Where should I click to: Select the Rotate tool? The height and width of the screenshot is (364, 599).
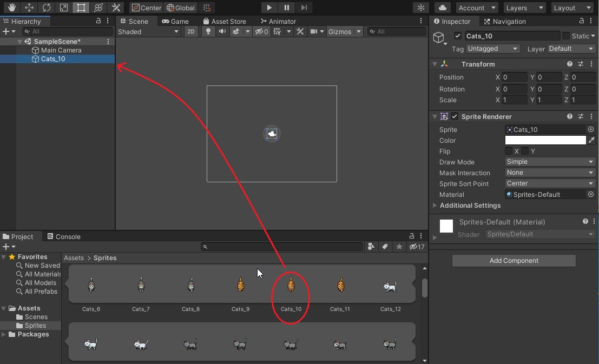(x=46, y=7)
